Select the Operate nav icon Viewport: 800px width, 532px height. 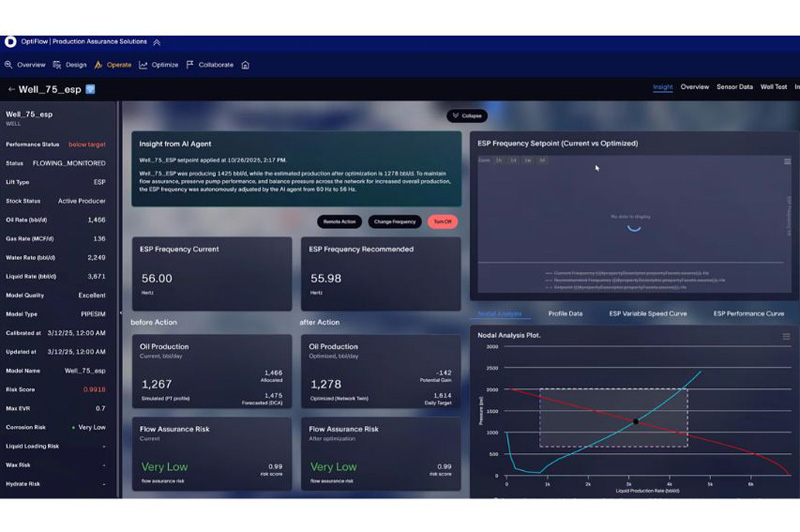pyautogui.click(x=98, y=65)
